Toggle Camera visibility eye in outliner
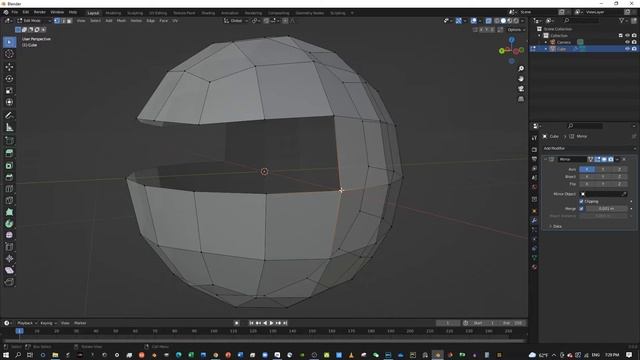The image size is (640, 360). [627, 42]
